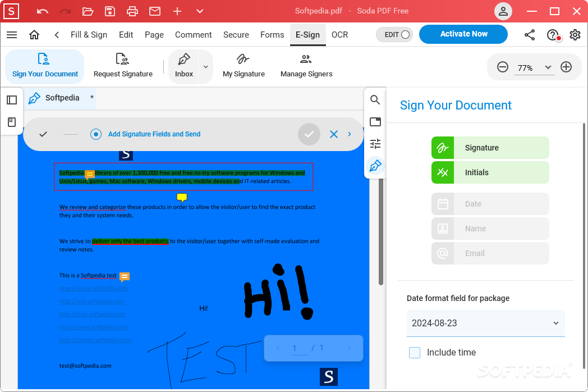The width and height of the screenshot is (588, 392).
Task: Open the properties sliders icon
Action: click(x=375, y=144)
